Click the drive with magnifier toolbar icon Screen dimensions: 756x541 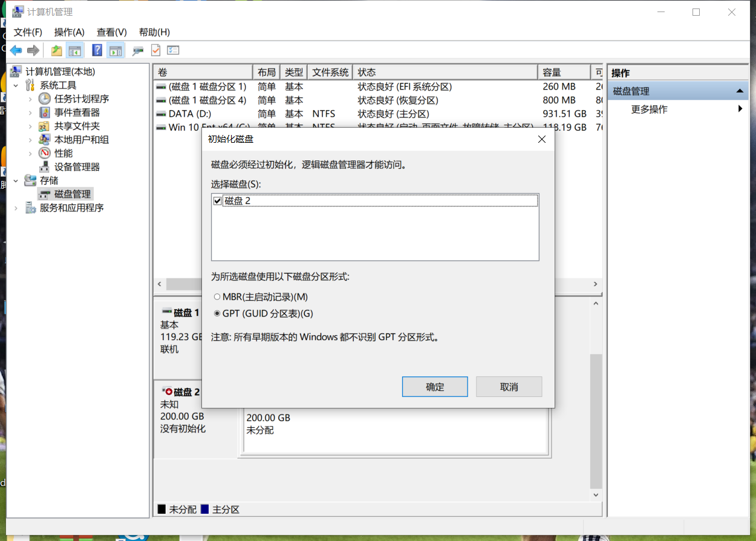tap(138, 51)
